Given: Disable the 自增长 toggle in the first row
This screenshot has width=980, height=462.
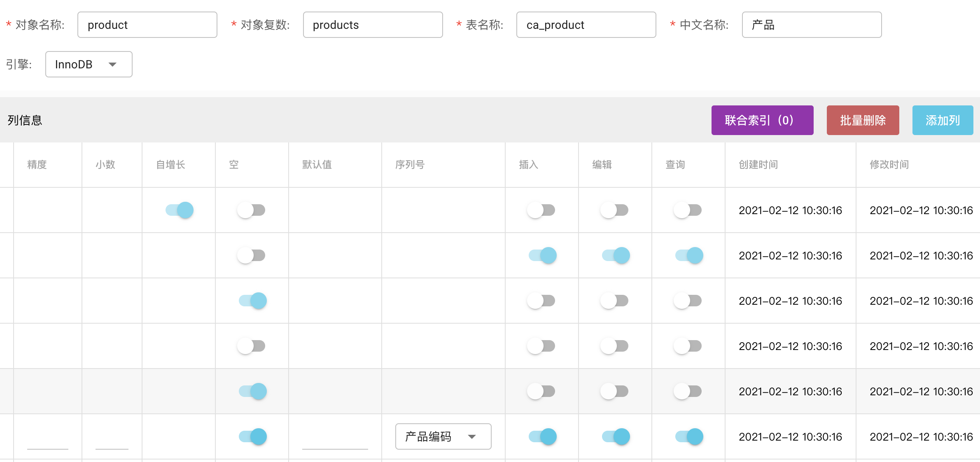Looking at the screenshot, I should click(x=179, y=210).
